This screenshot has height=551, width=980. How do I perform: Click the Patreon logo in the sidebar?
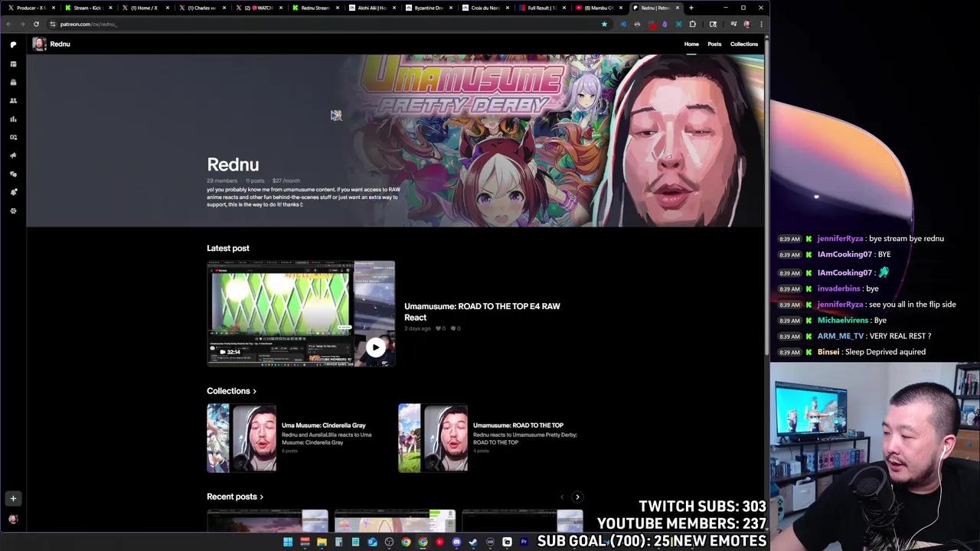(13, 44)
